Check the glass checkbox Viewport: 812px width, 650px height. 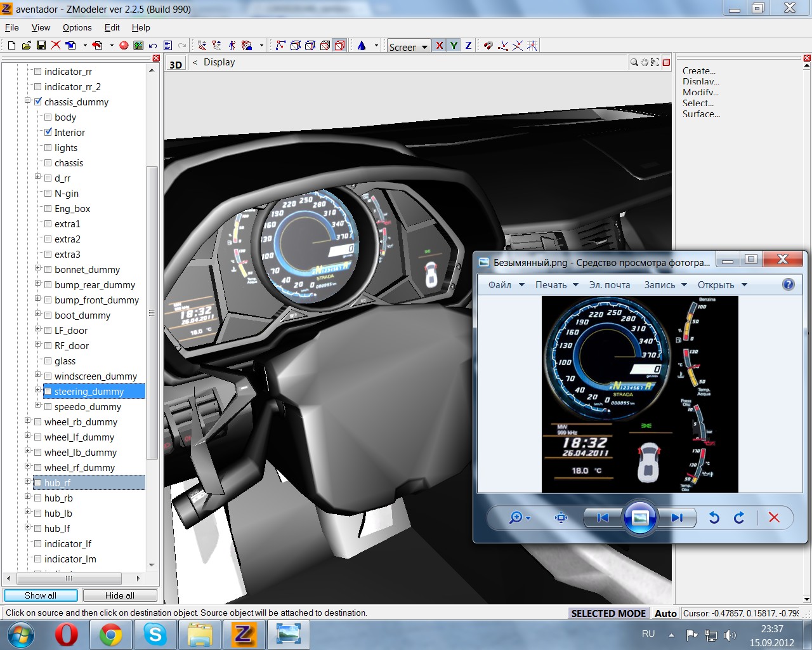(x=48, y=361)
